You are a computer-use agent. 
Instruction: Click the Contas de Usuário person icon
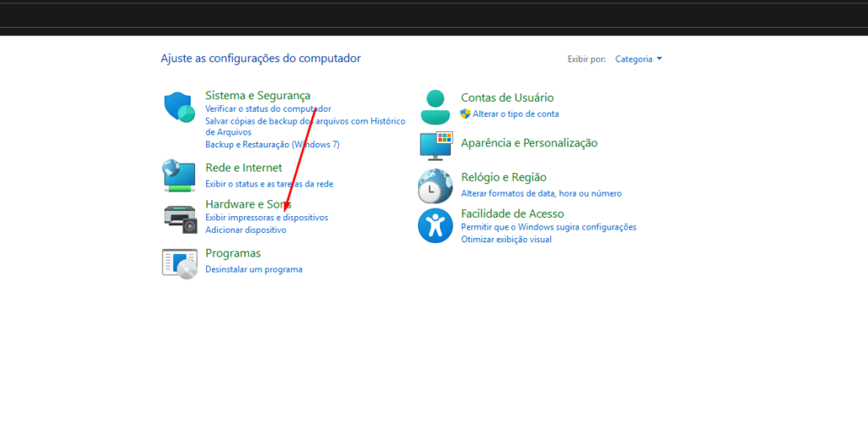[436, 107]
